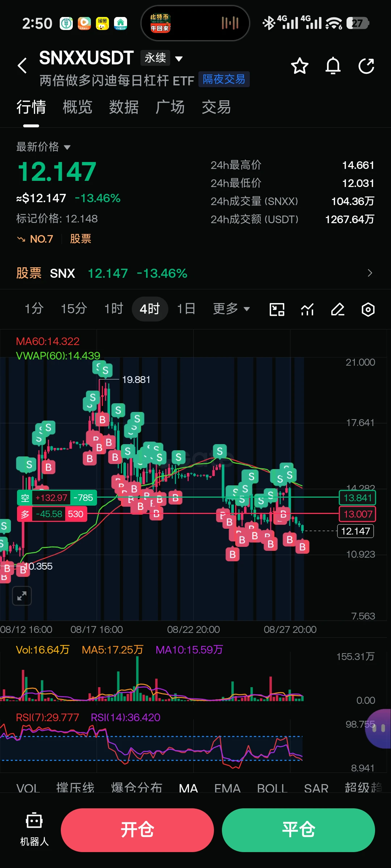Screen dimensions: 391x868
Task: Tap the Vol:16.64万 volume label
Action: click(x=43, y=650)
